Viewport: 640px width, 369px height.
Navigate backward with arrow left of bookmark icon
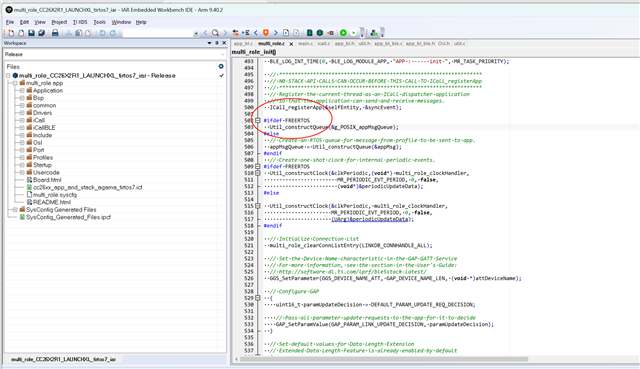[x=256, y=33]
